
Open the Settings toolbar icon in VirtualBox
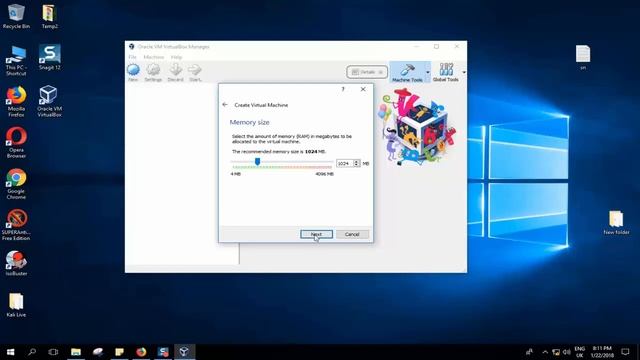pyautogui.click(x=153, y=73)
